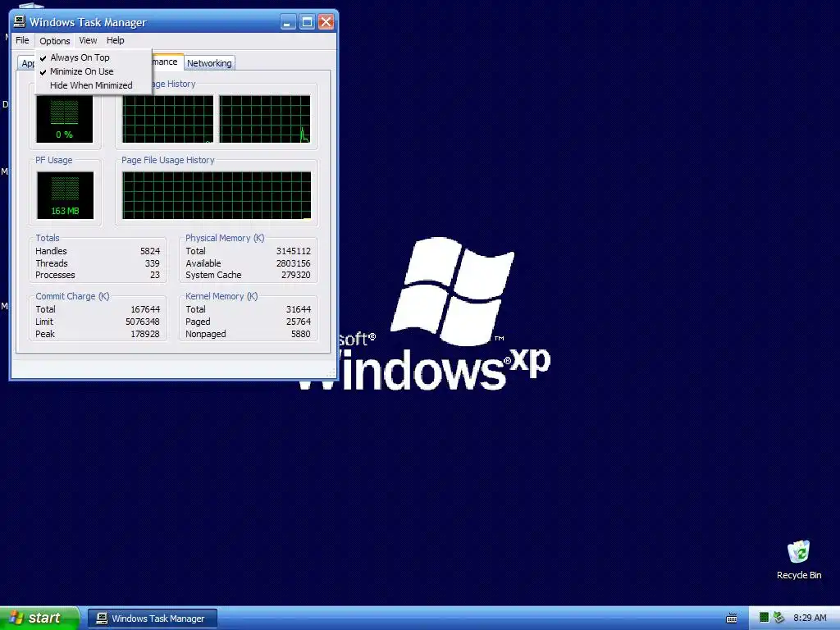Click the Processes count 23
The height and width of the screenshot is (630, 840).
click(x=155, y=276)
